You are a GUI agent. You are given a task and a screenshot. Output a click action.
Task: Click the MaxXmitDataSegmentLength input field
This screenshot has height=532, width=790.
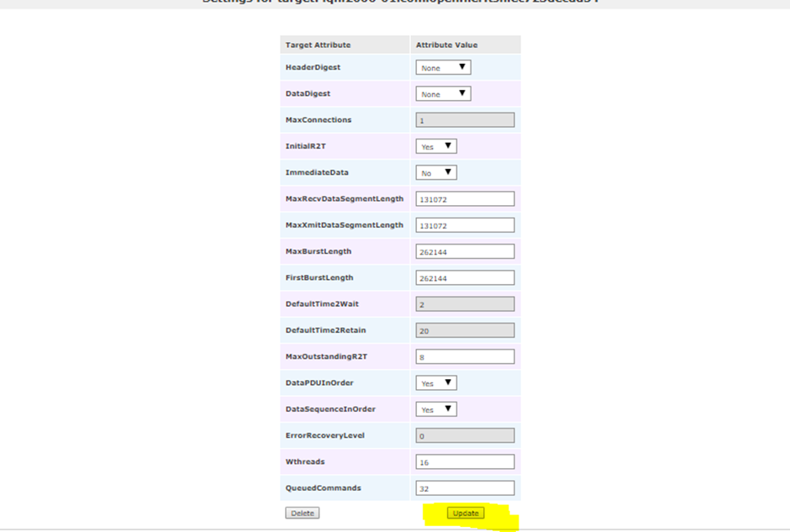pos(465,225)
